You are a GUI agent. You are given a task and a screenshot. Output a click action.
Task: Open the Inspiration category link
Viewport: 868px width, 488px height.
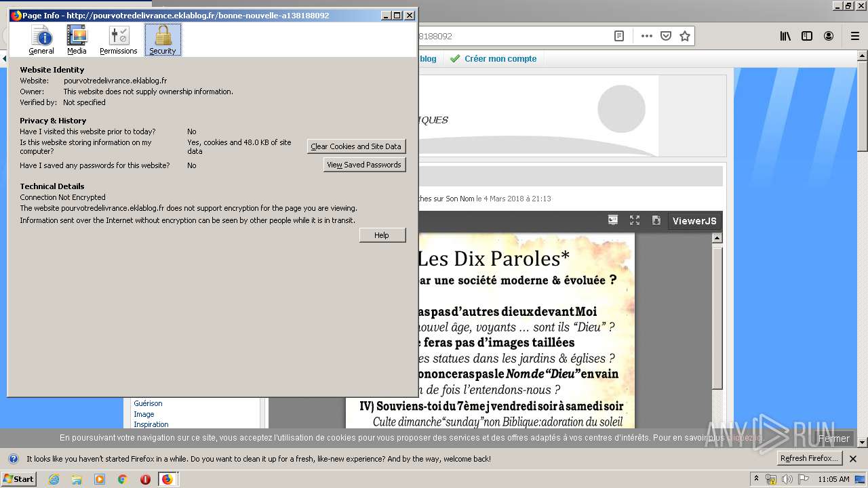click(x=151, y=424)
